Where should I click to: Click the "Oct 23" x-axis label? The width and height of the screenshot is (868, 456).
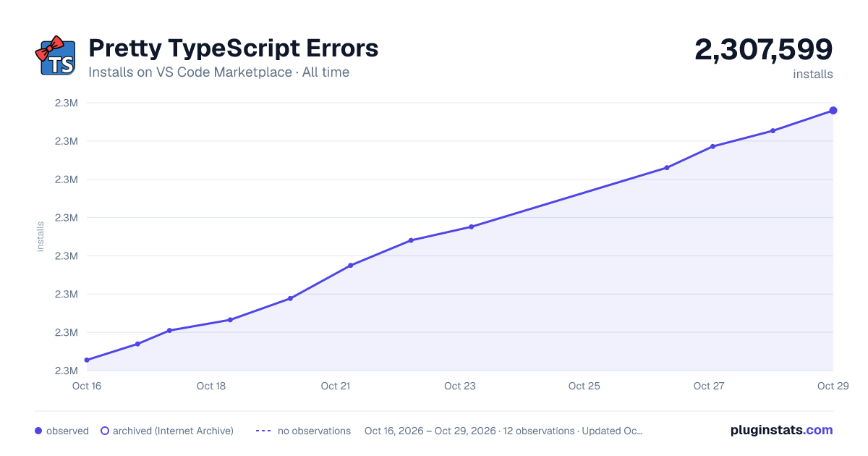click(460, 386)
